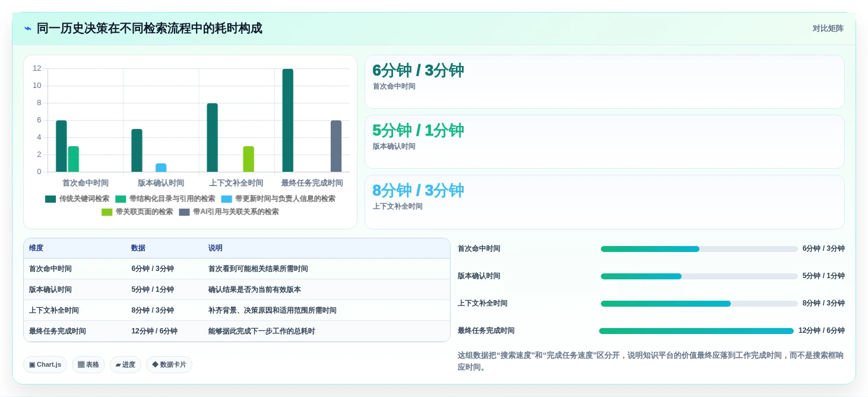Toggle 带结构化目录与引用的检索 legend item
868x397 pixels.
click(165, 199)
